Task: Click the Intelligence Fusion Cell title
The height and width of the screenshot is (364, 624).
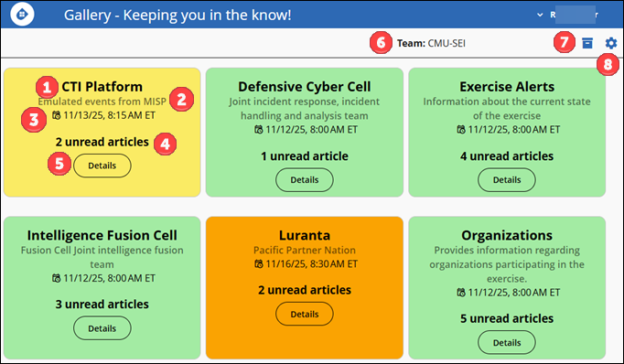Action: tap(102, 236)
